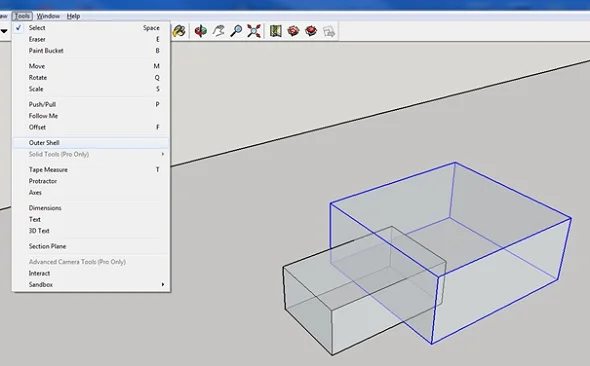Select Protractor menu entry
The width and height of the screenshot is (590, 366).
pyautogui.click(x=91, y=181)
